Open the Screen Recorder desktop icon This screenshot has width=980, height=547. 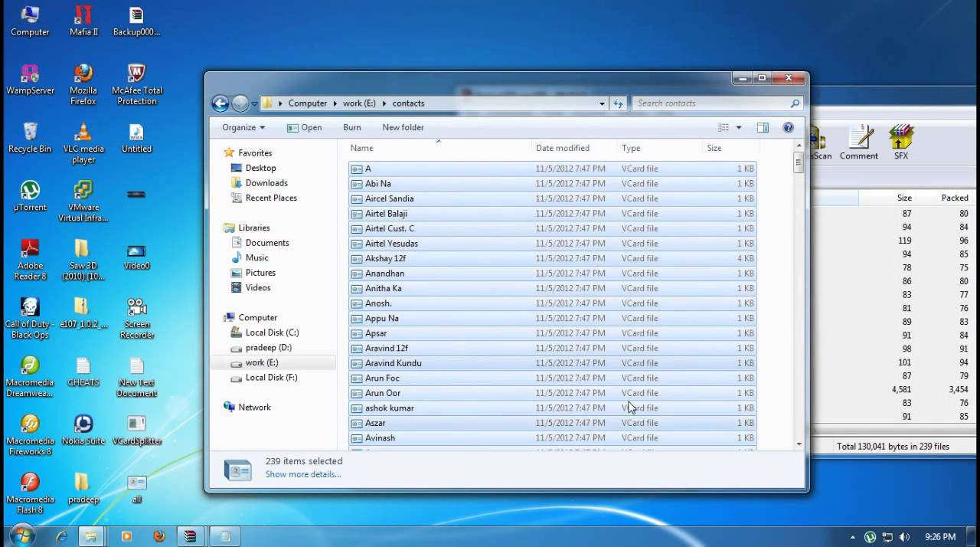[136, 318]
